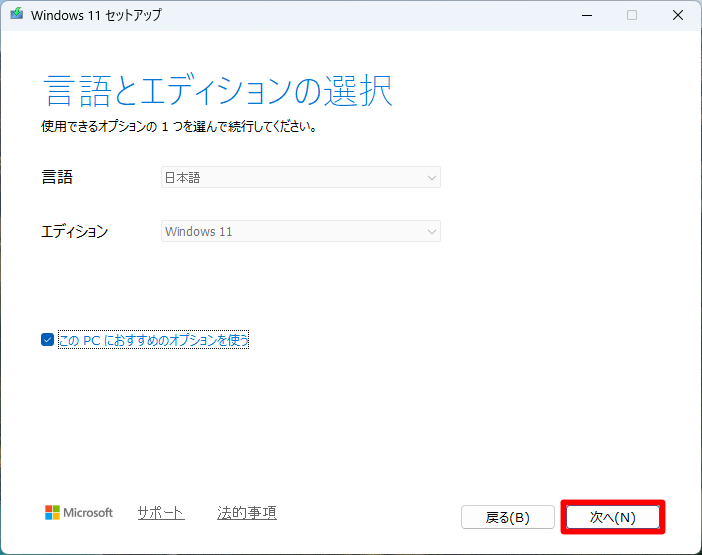702x555 pixels.
Task: Click the instruction text 使用できるオプションの 1 つを選んで続行してください
Action: [179, 127]
